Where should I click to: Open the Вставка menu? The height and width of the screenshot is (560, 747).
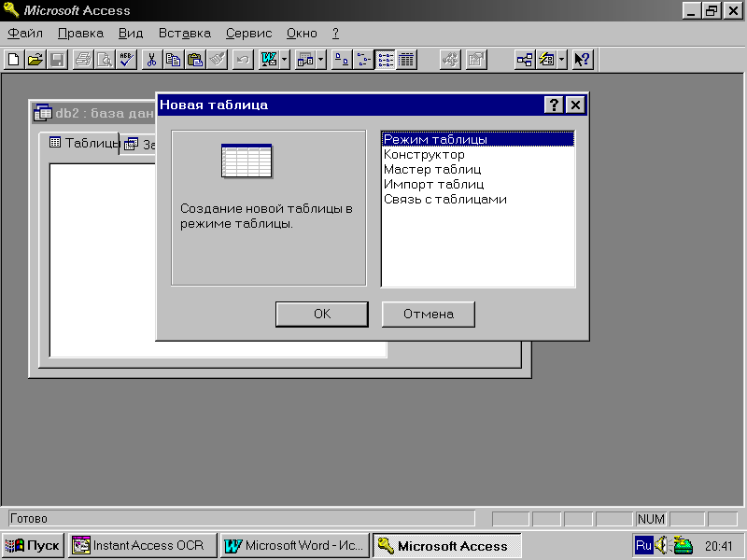click(x=185, y=34)
